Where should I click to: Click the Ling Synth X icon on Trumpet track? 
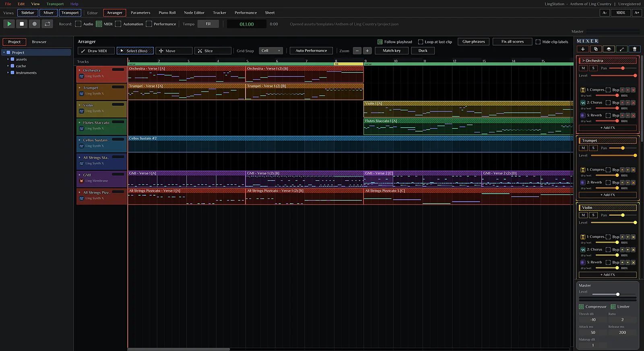click(81, 93)
